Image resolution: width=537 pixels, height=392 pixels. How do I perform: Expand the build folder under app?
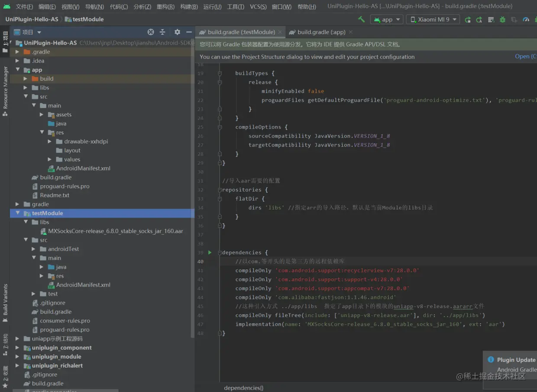[26, 79]
